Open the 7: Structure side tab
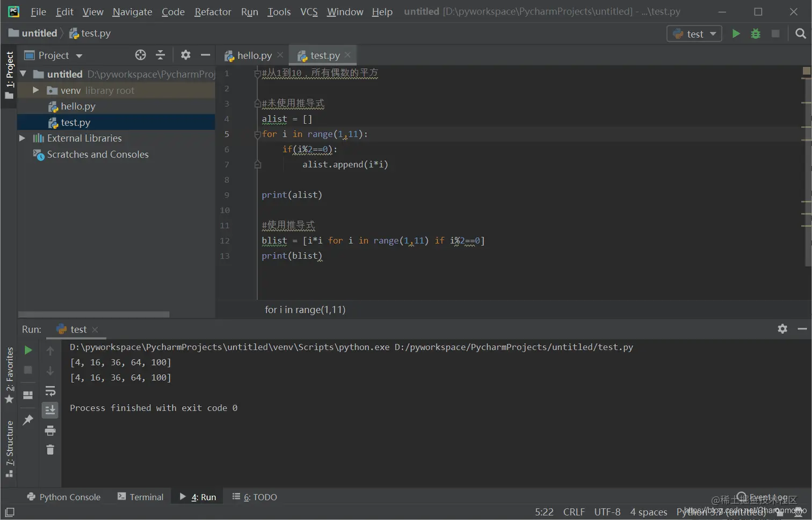The image size is (812, 520). tap(9, 449)
